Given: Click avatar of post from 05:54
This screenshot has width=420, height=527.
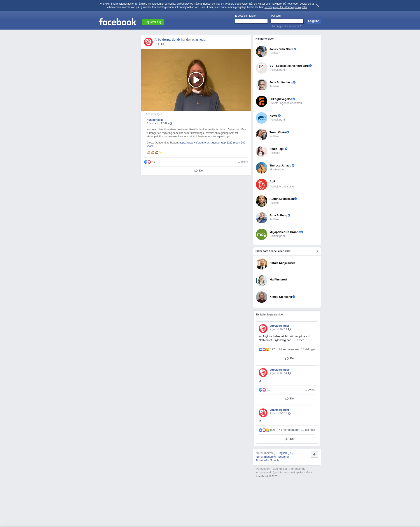Looking at the screenshot, I should (x=263, y=373).
